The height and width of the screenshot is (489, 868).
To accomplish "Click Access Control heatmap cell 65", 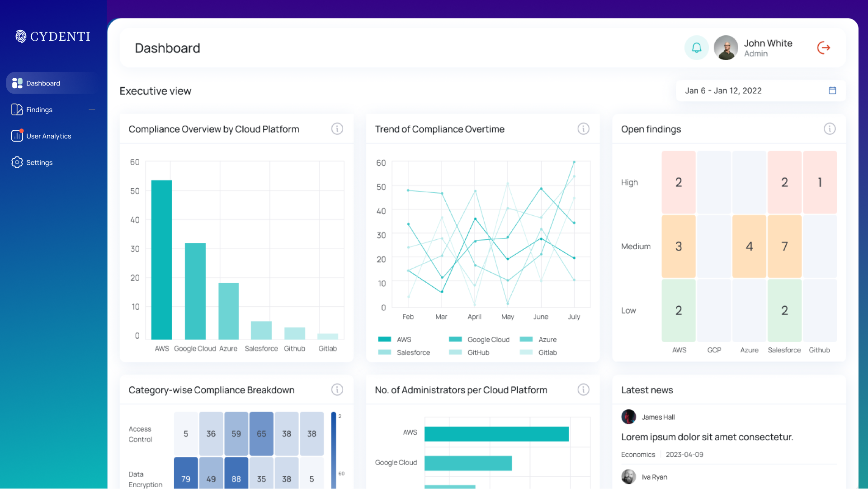I will pos(261,433).
